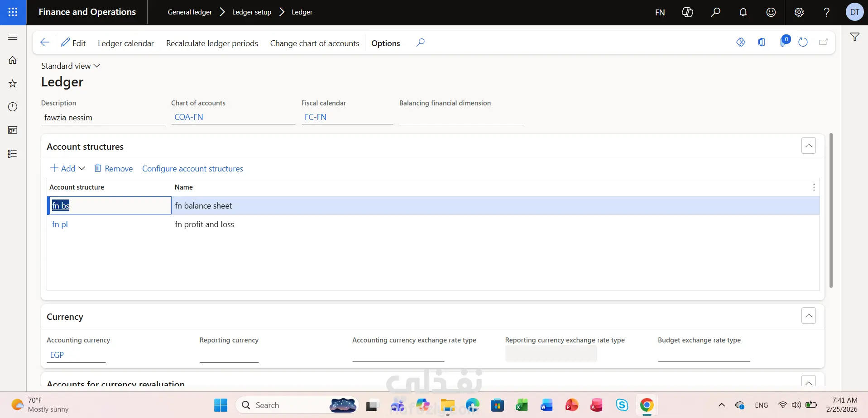Click Remove with trash icon
The height and width of the screenshot is (418, 868).
(x=114, y=168)
